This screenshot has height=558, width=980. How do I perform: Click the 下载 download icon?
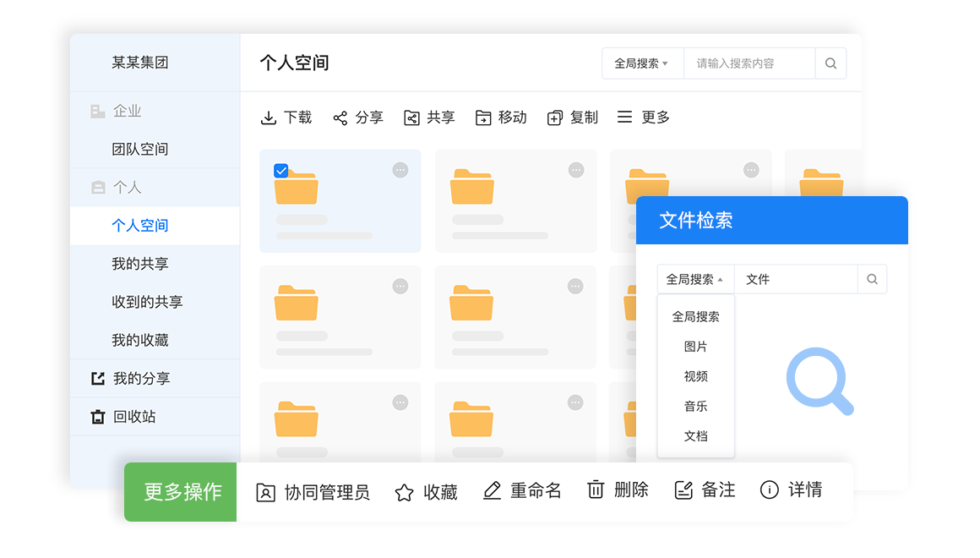(270, 117)
